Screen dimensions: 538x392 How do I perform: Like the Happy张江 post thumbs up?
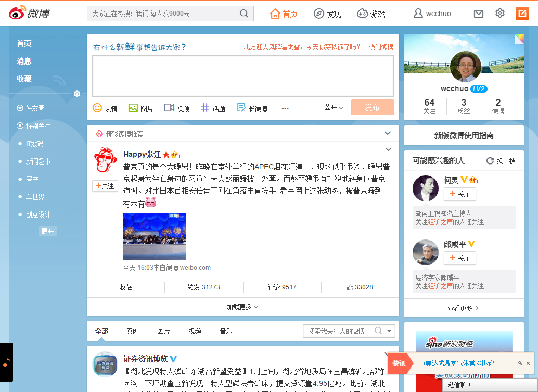[x=360, y=287]
